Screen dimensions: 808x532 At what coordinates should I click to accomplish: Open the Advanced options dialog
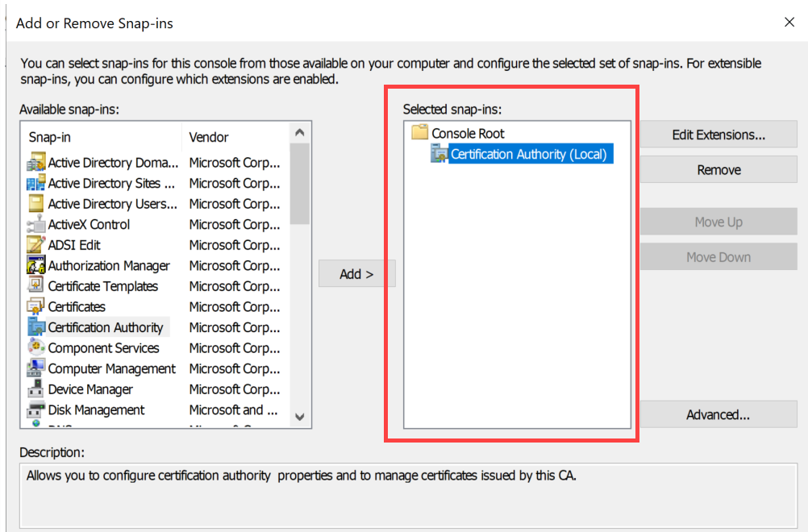(717, 414)
